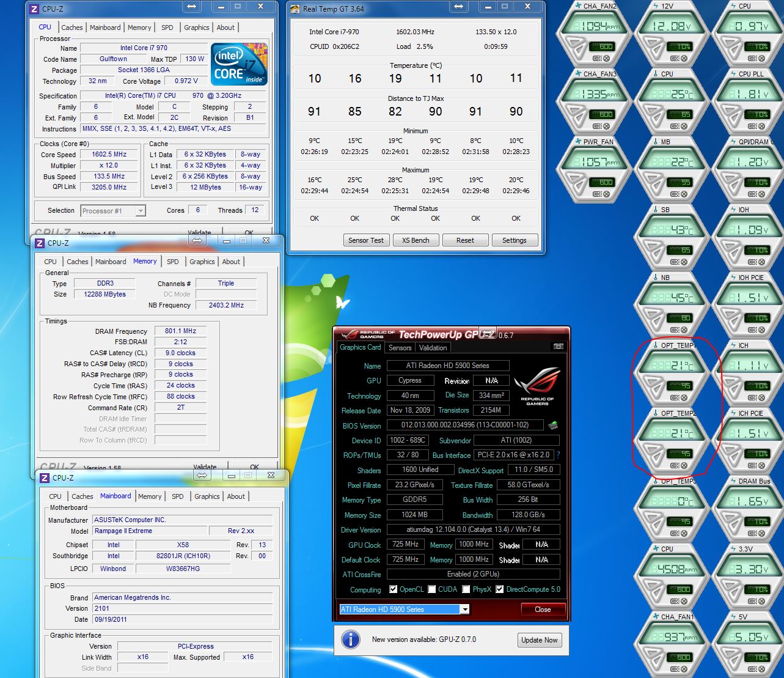Click Update Now button
This screenshot has height=678, width=784.
(x=538, y=640)
